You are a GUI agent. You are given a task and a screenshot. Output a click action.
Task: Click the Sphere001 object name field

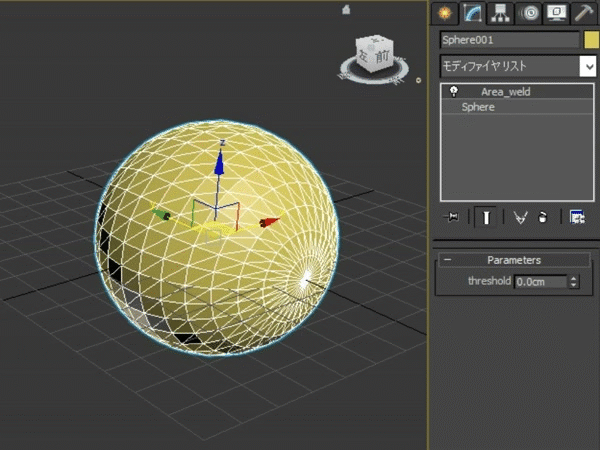510,40
